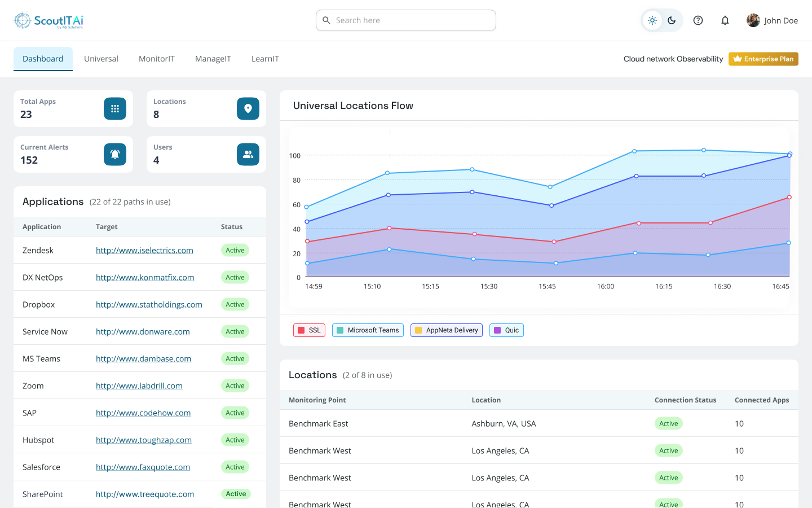Toggle AppNeta Delivery in the legend
Screen dimensions: 812x508
click(x=446, y=330)
